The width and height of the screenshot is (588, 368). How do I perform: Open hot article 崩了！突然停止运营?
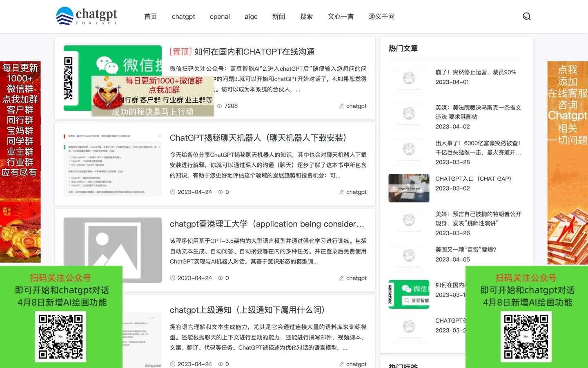pyautogui.click(x=476, y=72)
